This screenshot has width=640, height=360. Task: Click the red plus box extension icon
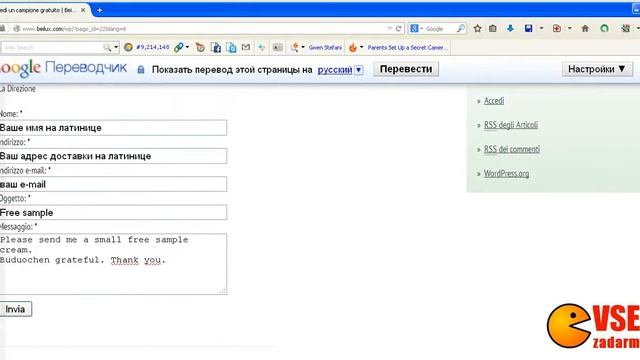coord(557,28)
